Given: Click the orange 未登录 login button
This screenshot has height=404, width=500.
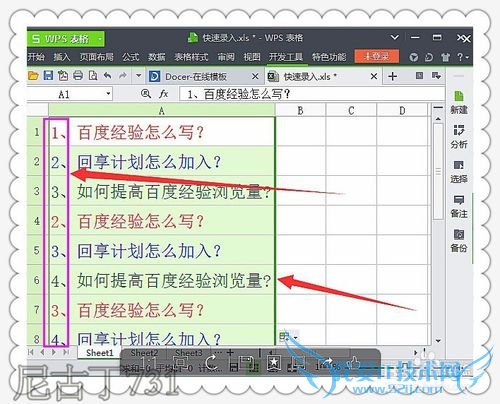Looking at the screenshot, I should tap(377, 56).
